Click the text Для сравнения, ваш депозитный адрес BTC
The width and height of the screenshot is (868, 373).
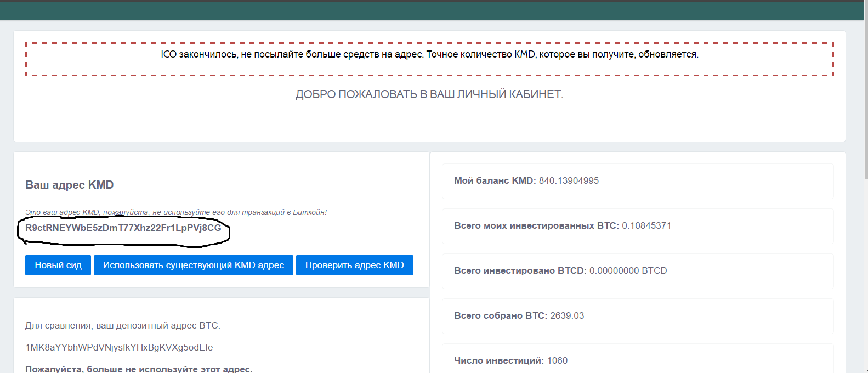(x=123, y=325)
